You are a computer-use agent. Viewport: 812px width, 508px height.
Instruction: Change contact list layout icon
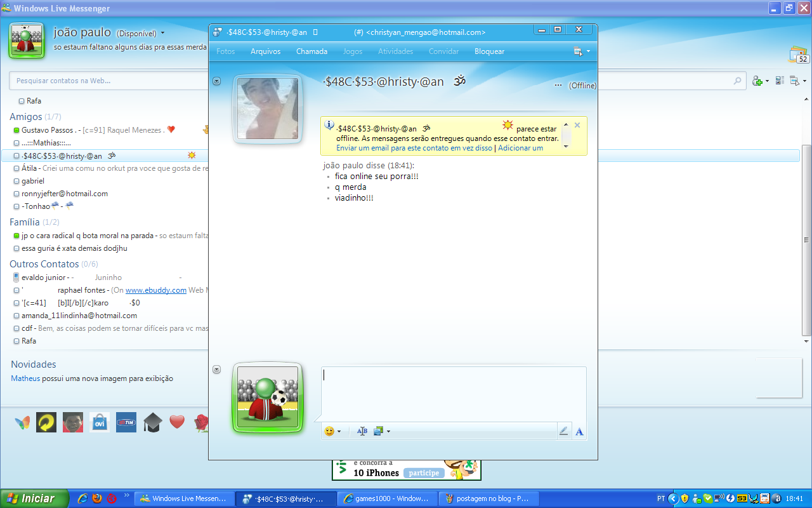point(780,81)
